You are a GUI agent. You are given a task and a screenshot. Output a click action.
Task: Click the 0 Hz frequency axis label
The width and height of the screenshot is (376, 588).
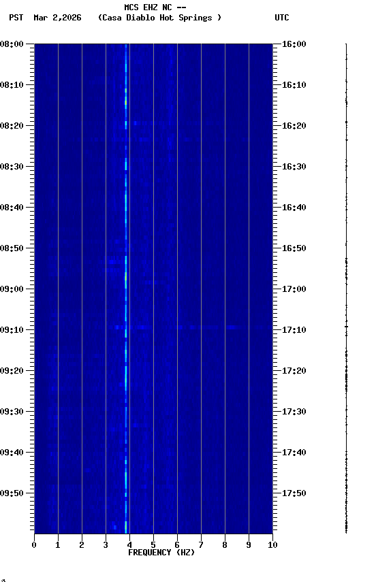pos(34,545)
